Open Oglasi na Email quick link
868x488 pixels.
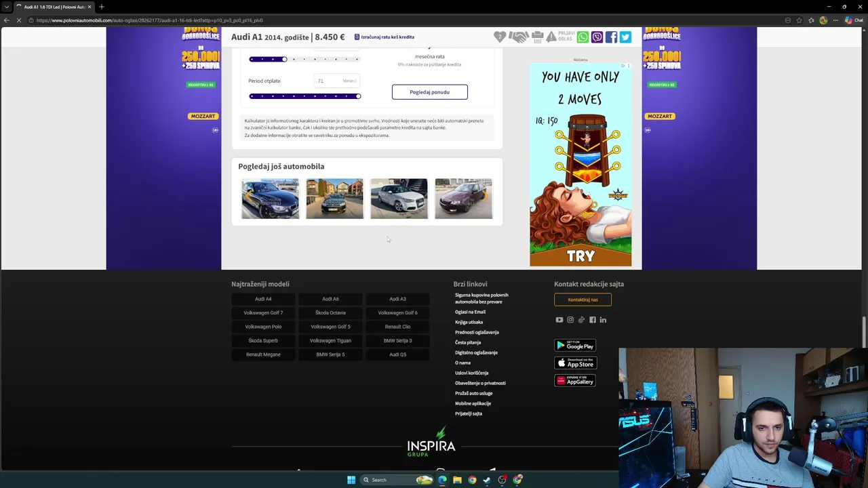(x=470, y=312)
